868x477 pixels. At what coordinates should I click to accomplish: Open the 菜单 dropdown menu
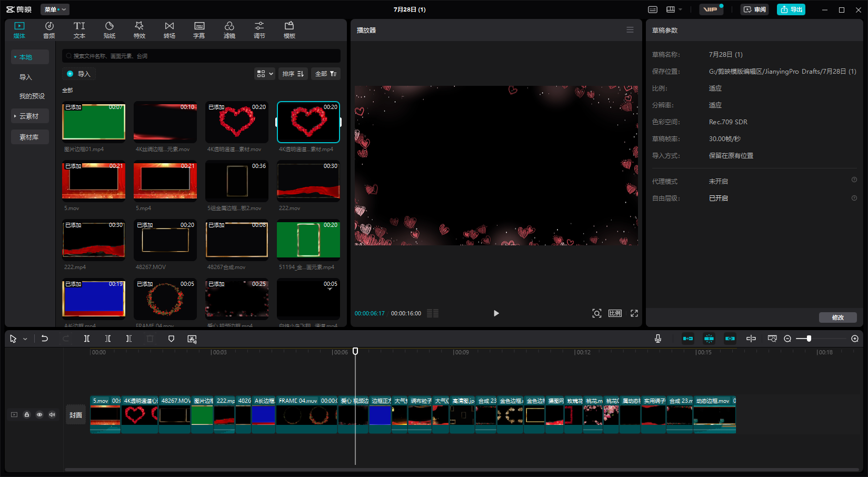[55, 9]
